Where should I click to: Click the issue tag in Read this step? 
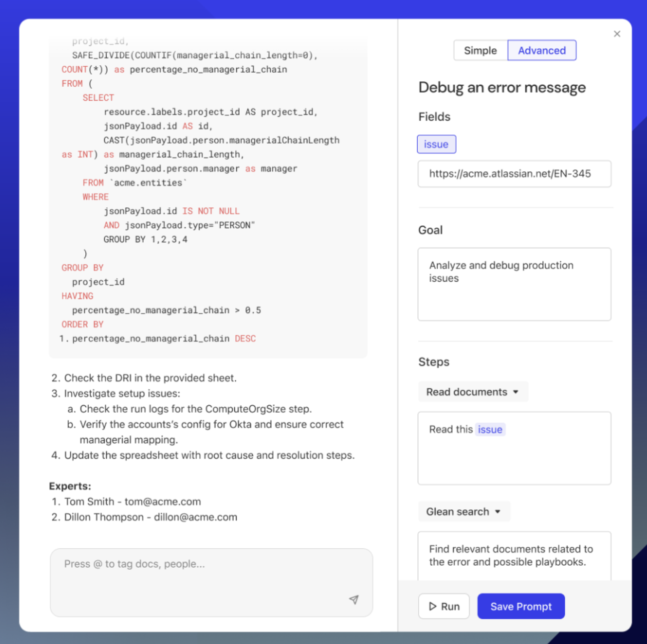pyautogui.click(x=490, y=429)
